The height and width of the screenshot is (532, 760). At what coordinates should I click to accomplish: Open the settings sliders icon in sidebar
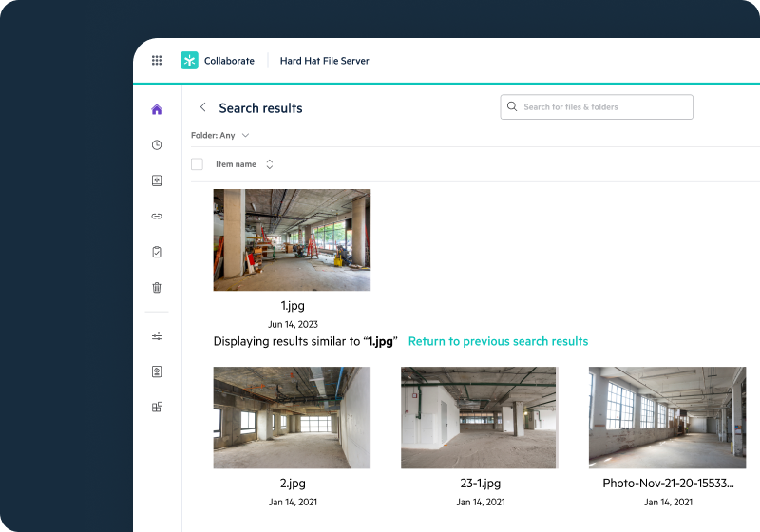[x=157, y=336]
